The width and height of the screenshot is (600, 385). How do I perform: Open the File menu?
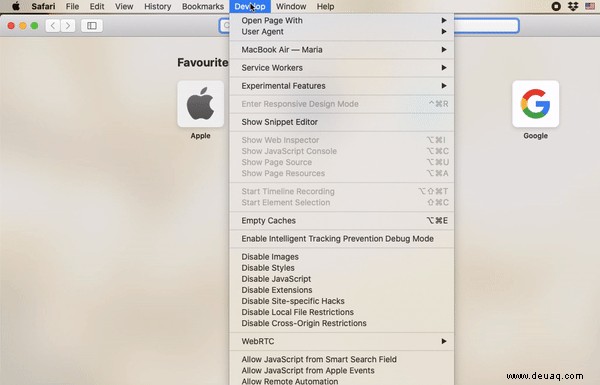(72, 7)
